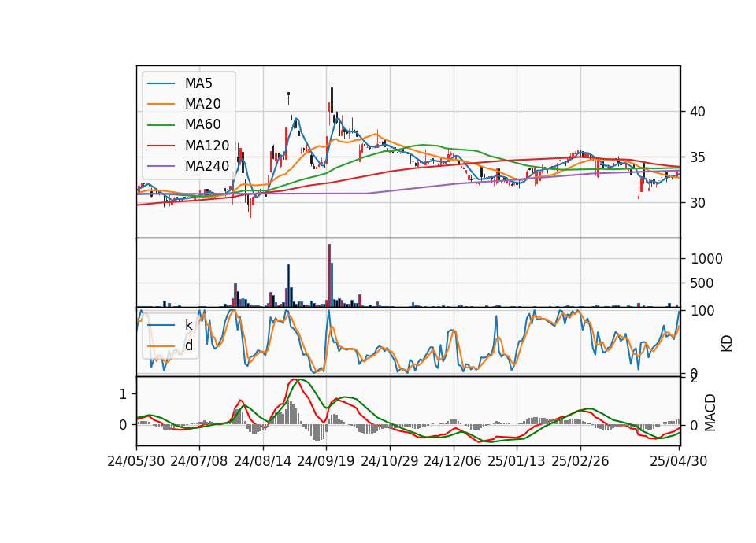Viewport: 756px width, 543px height.
Task: Click the price axis value 40
Action: coord(698,112)
